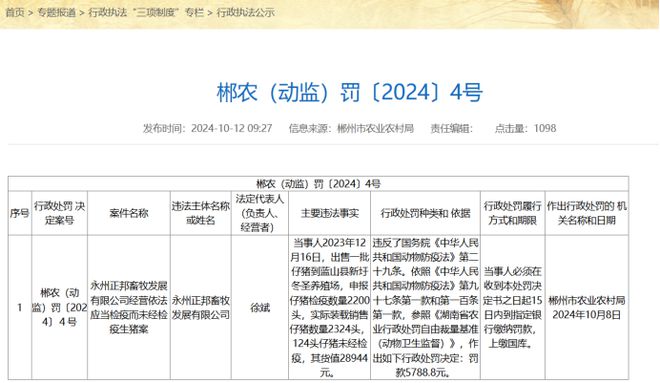Screen dimensions: 660x383
Task: Click the 案件名称 column header
Action: [x=129, y=213]
